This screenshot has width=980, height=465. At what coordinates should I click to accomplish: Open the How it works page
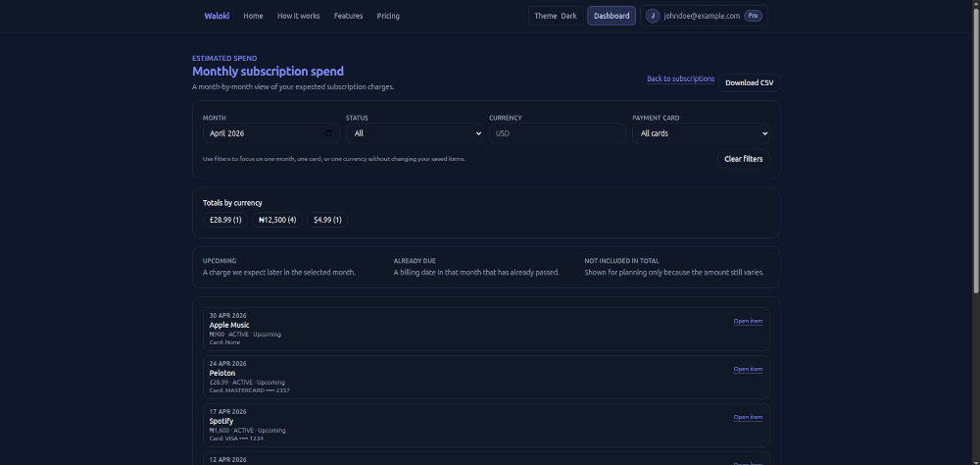click(x=298, y=16)
